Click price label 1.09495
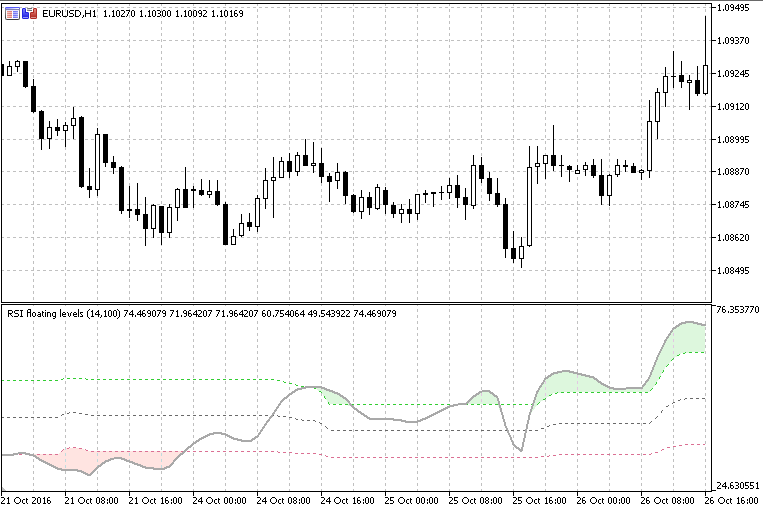Image resolution: width=763 pixels, height=508 pixels. (x=733, y=8)
